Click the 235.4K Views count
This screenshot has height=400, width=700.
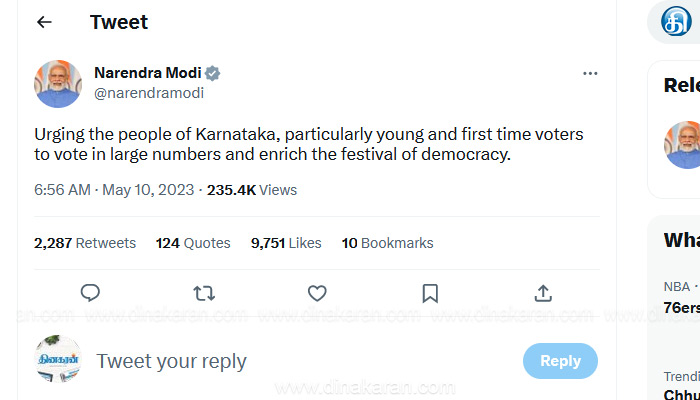[252, 189]
